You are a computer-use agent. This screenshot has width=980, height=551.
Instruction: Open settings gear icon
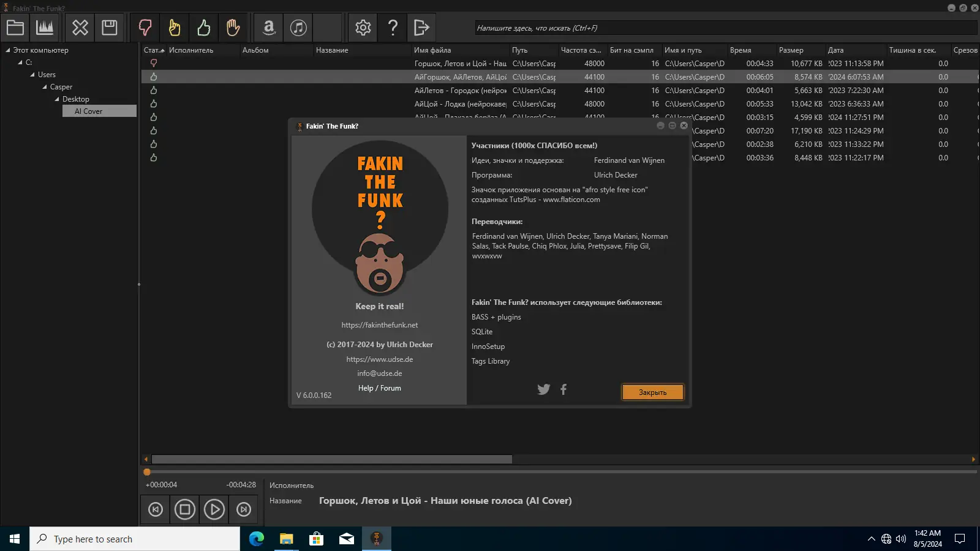pos(363,28)
